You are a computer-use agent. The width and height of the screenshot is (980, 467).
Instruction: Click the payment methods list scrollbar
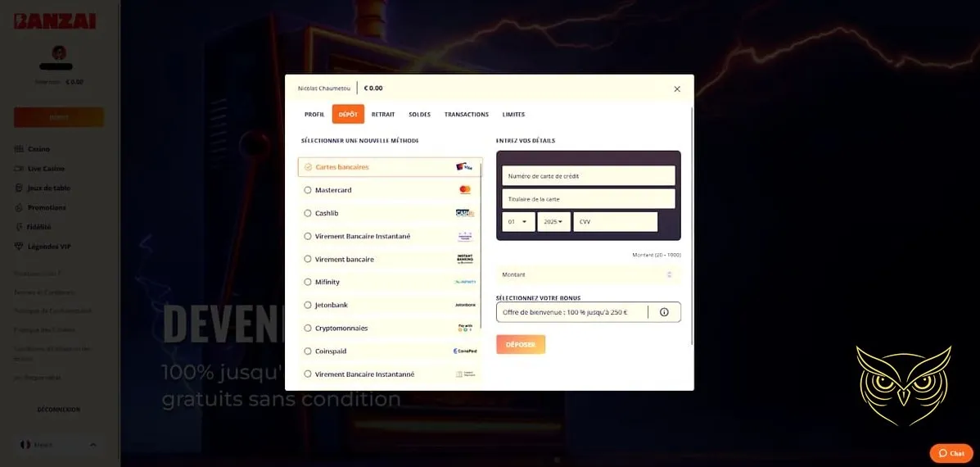pyautogui.click(x=481, y=244)
